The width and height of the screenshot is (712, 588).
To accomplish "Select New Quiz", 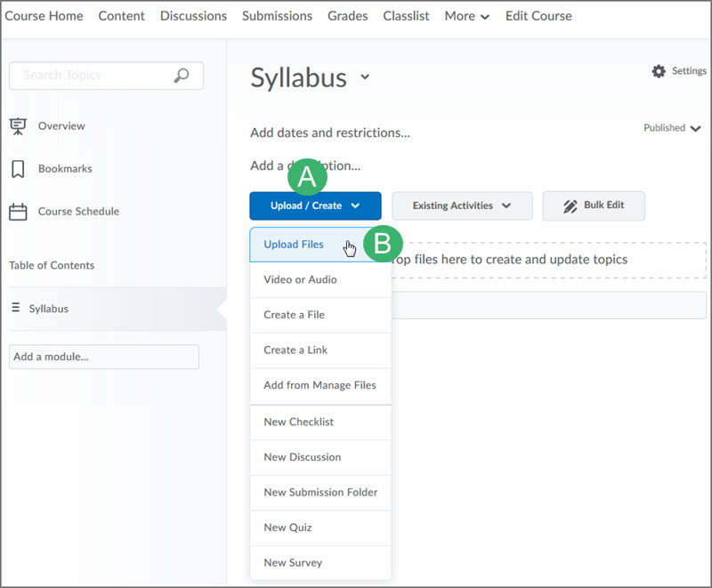I will pyautogui.click(x=320, y=528).
